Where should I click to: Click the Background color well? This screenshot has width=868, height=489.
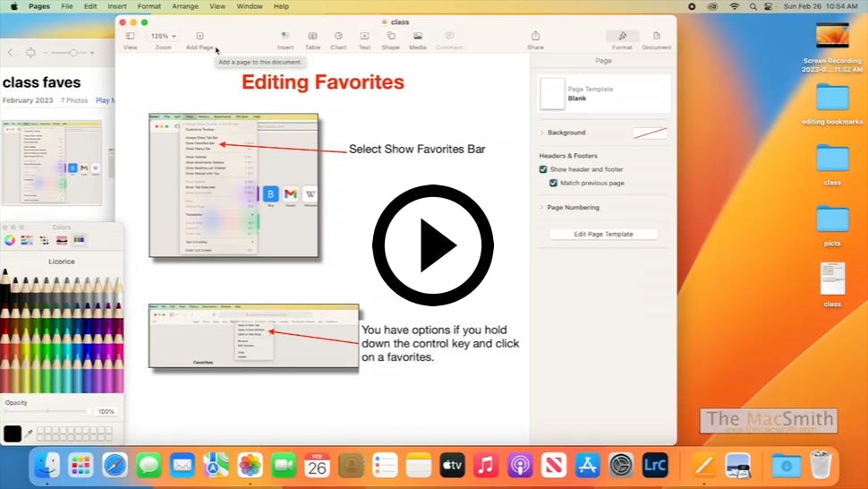650,133
